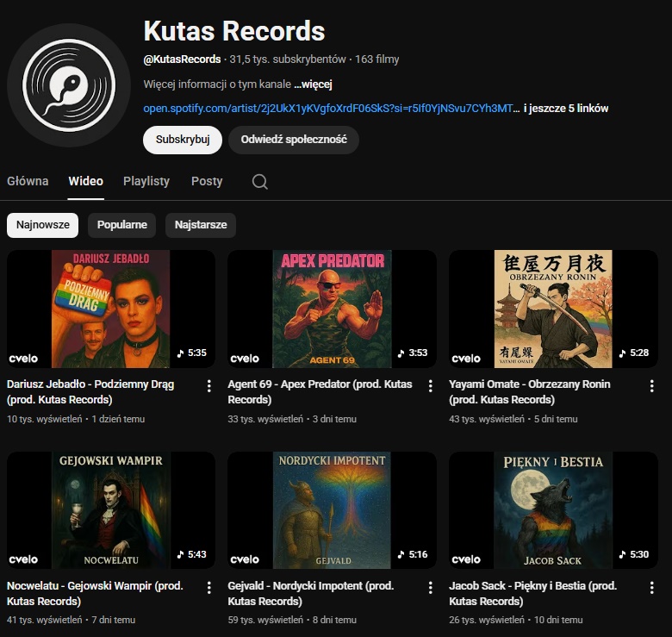Open more options for Piękny i Bestia video
This screenshot has height=637, width=672.
pyautogui.click(x=650, y=588)
